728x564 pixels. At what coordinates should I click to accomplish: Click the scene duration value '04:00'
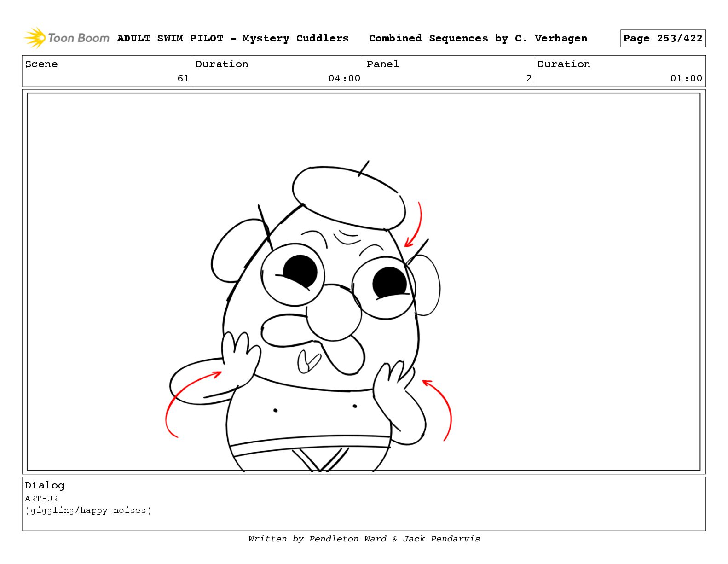pyautogui.click(x=344, y=78)
